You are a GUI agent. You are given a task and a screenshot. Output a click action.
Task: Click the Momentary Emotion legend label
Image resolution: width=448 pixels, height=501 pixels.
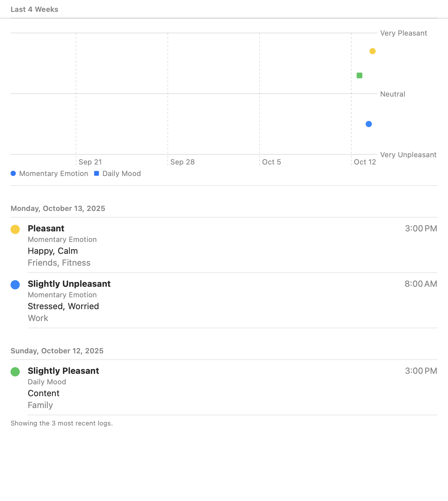(x=54, y=173)
